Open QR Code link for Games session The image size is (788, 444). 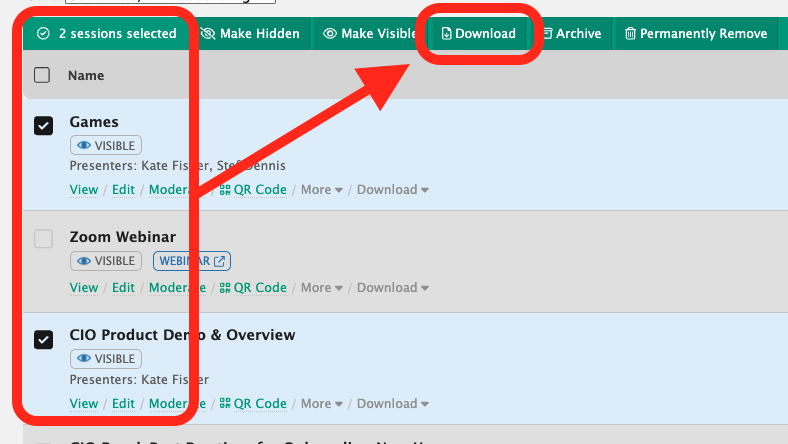(253, 190)
